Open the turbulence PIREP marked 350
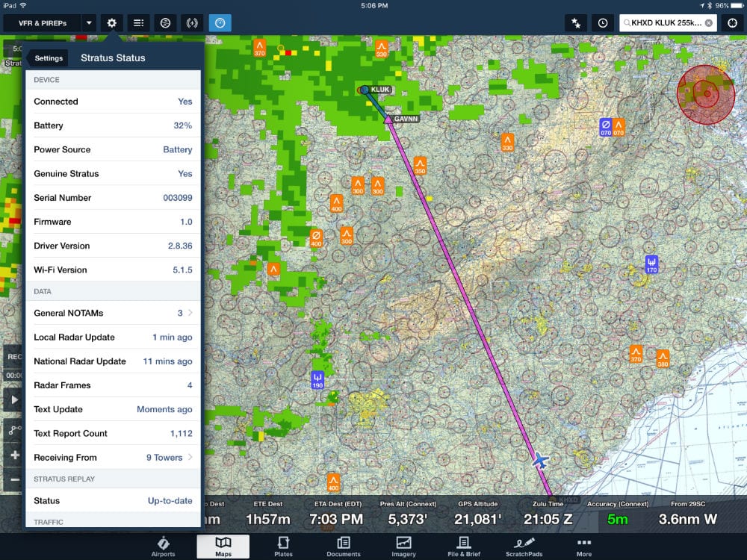This screenshot has width=747, height=560. [420, 166]
